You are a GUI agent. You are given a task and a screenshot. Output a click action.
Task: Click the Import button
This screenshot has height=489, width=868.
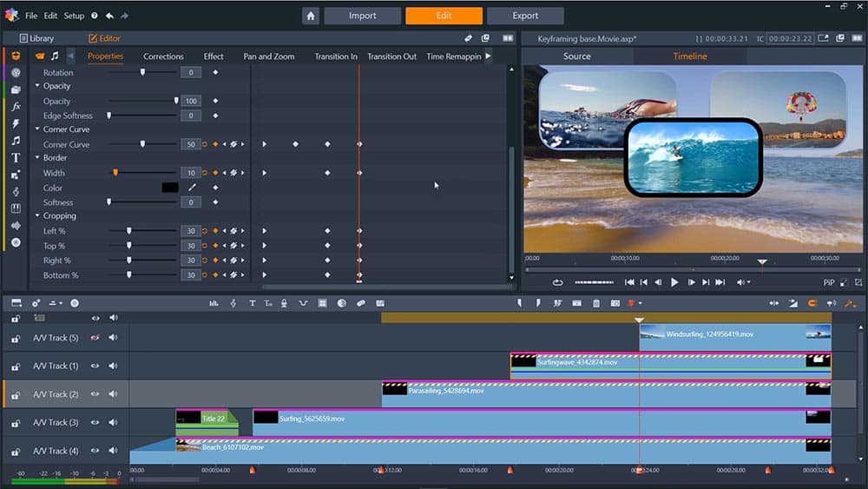click(363, 16)
